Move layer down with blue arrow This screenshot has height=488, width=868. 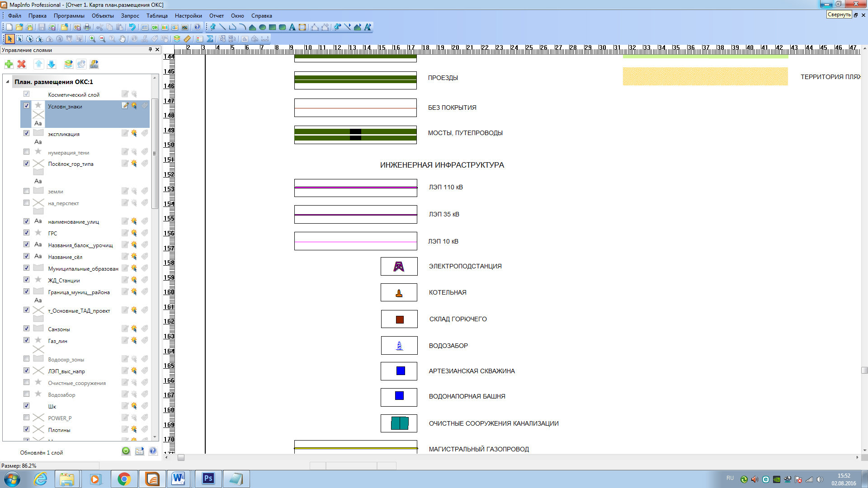pos(52,64)
